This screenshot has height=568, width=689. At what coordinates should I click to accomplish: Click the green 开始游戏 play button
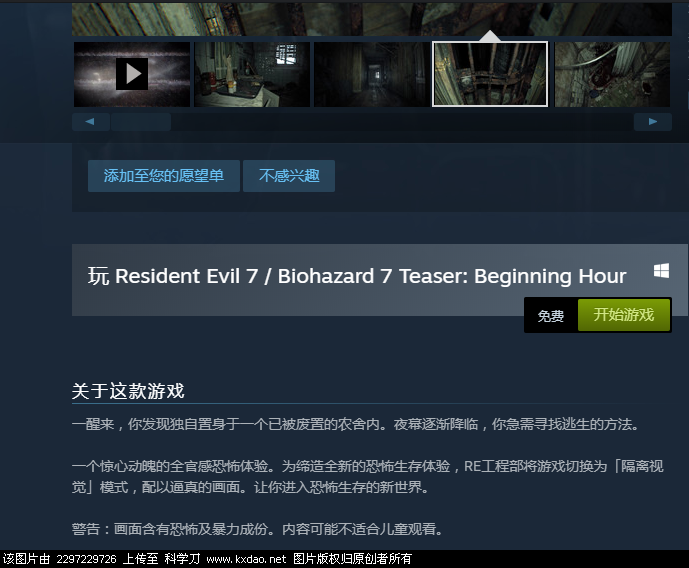point(624,315)
